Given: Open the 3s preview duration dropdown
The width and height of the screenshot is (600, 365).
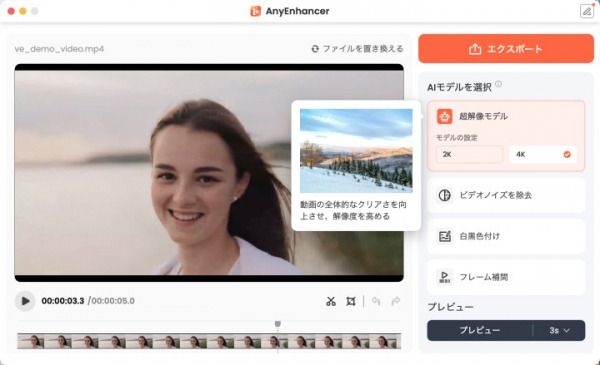Looking at the screenshot, I should 559,331.
